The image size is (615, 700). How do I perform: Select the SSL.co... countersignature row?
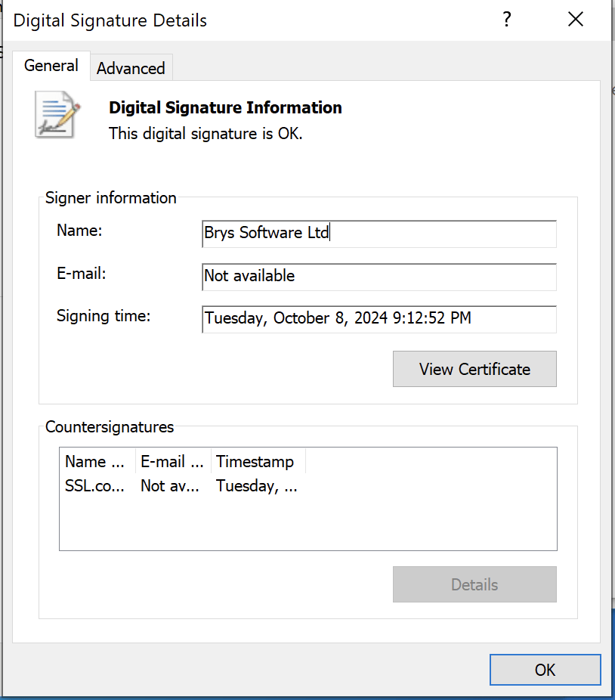click(181, 485)
